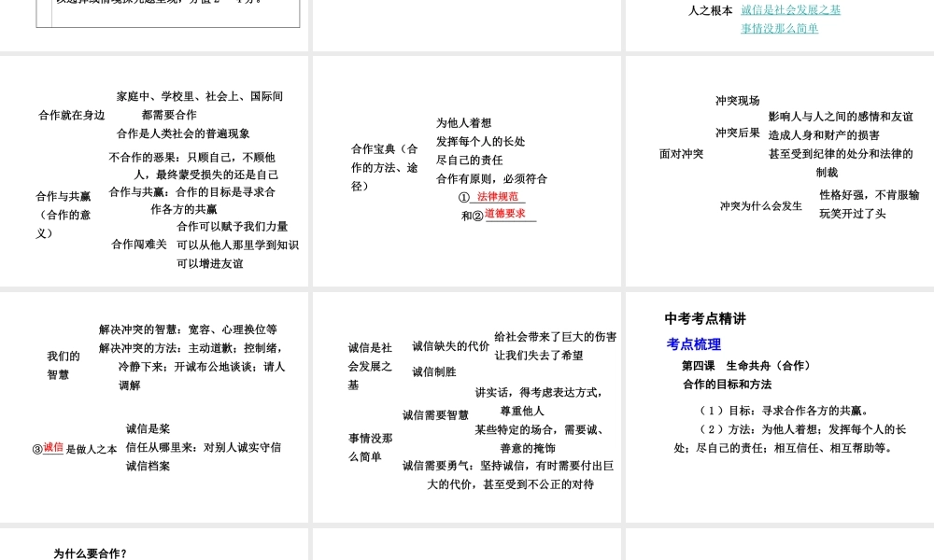
Task: Click the text 合作是人类社会的普遍现象
Action: tap(183, 133)
